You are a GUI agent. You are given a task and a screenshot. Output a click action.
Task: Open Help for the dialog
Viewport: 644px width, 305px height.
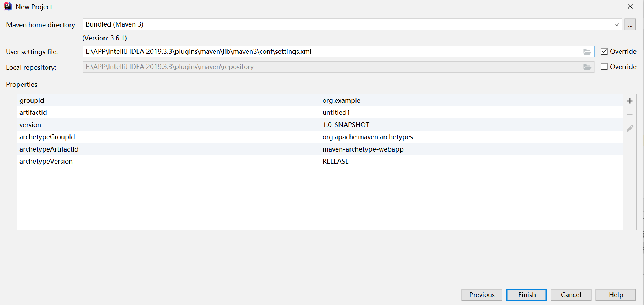click(x=616, y=295)
